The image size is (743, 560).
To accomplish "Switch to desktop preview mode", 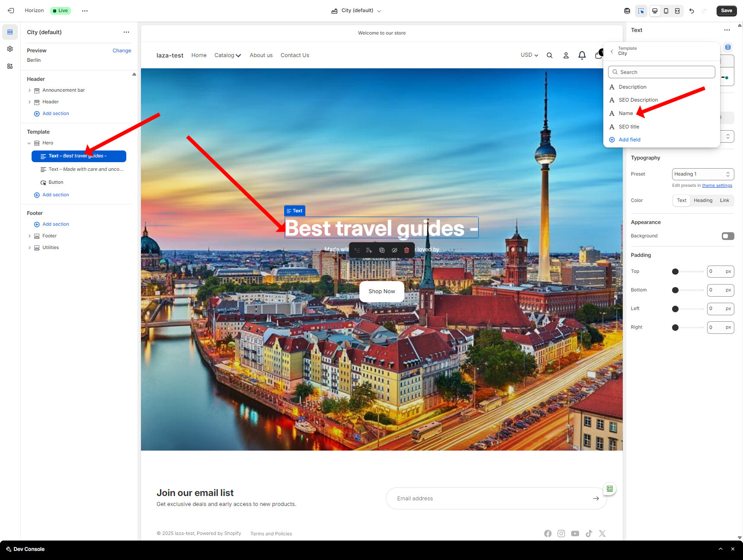I will coord(655,11).
